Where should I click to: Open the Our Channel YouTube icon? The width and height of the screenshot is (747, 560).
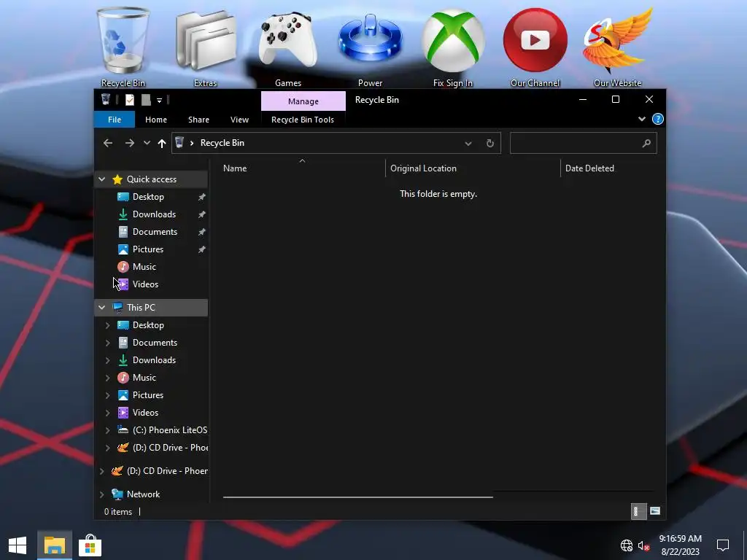(535, 47)
